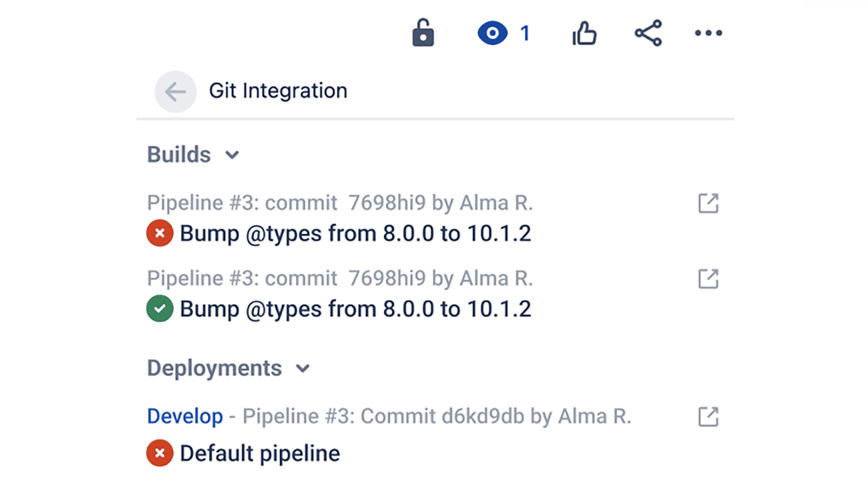Collapse the Deployments section chevron
This screenshot has width=868, height=488.
coord(303,369)
